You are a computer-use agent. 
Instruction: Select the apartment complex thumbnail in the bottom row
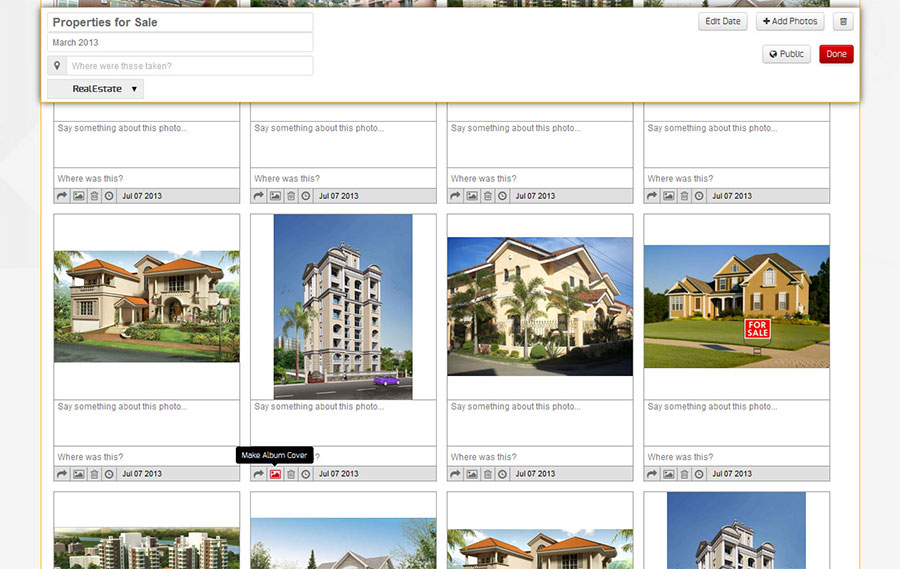pos(147,548)
